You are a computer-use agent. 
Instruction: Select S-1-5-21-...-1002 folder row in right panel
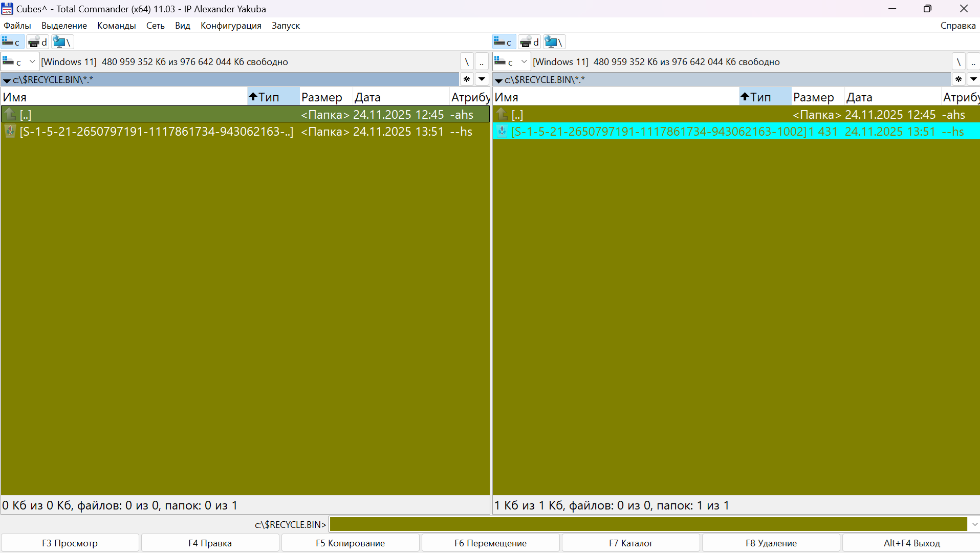736,131
